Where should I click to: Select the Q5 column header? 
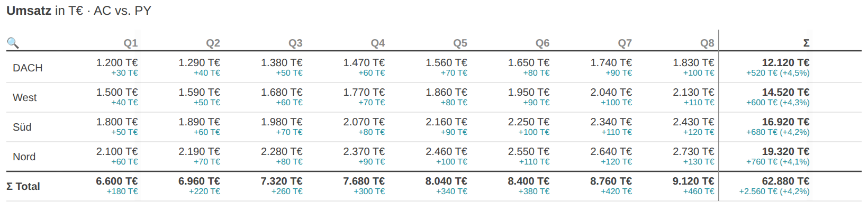tap(460, 43)
